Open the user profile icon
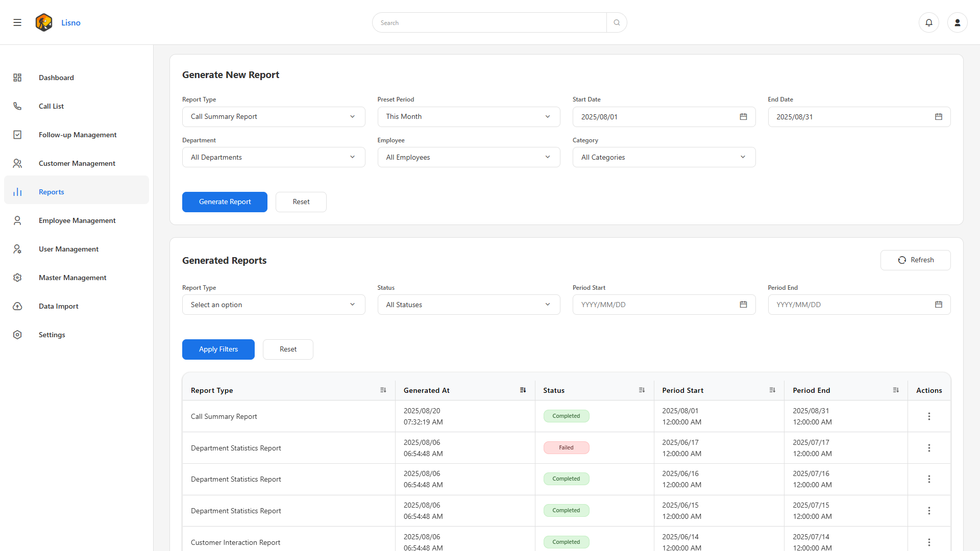The image size is (980, 551). click(x=958, y=22)
